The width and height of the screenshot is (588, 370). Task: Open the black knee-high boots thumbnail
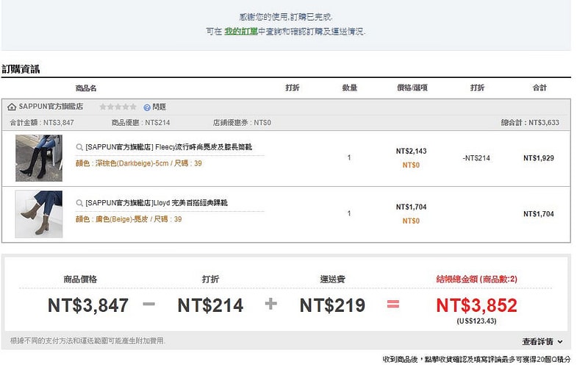[39, 158]
